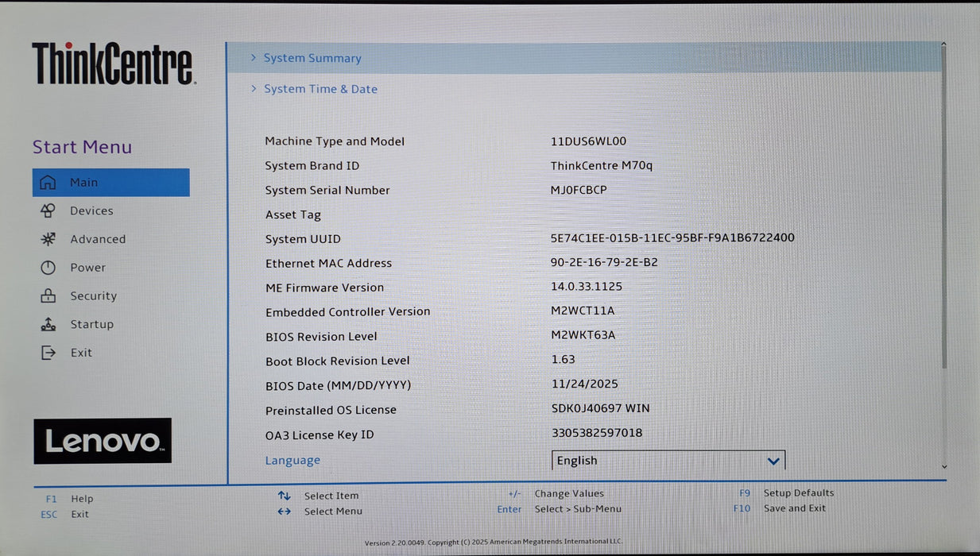980x556 pixels.
Task: Click the BIOS date 11/24/2025
Action: (x=584, y=384)
